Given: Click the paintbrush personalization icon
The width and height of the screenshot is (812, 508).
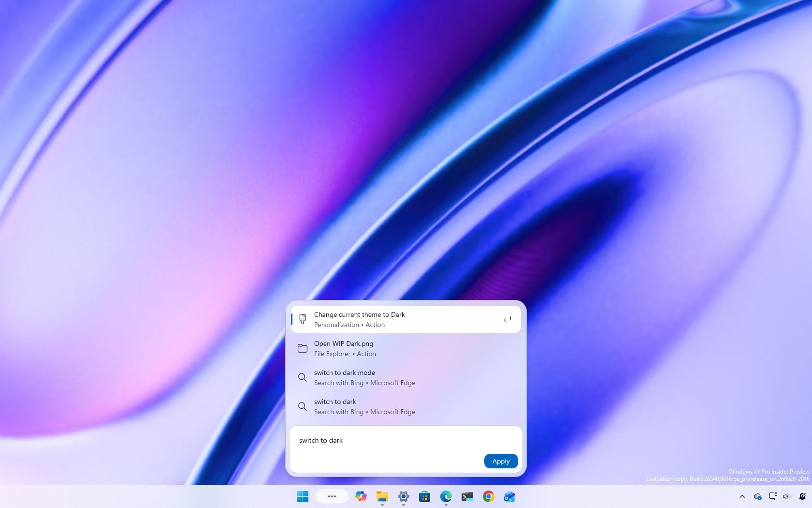Looking at the screenshot, I should (x=303, y=319).
